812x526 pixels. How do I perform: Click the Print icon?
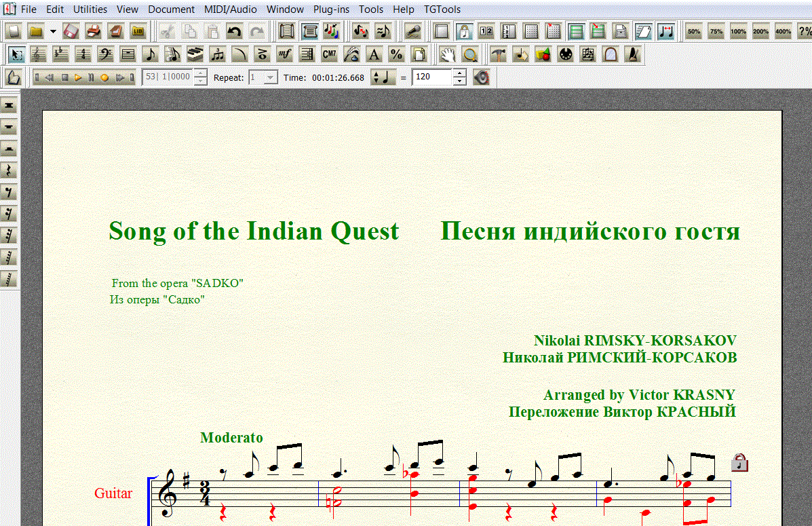point(93,32)
